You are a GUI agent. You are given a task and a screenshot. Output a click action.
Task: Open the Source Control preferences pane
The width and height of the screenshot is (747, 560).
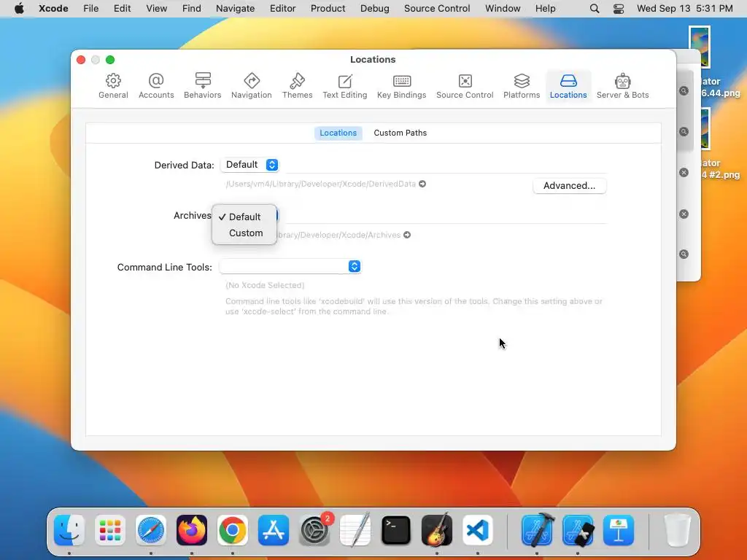465,86
